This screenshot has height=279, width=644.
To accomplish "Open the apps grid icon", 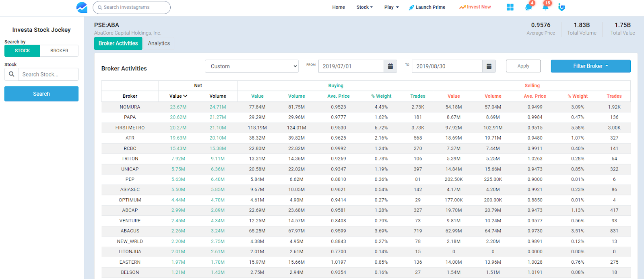I will (510, 7).
